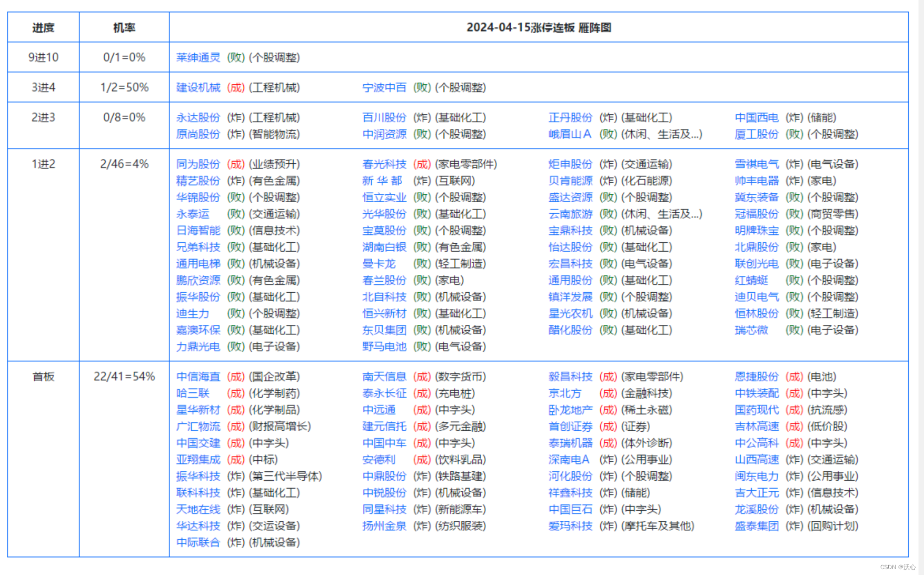Open the 中润资源 link
The width and height of the screenshot is (924, 575).
pyautogui.click(x=384, y=134)
